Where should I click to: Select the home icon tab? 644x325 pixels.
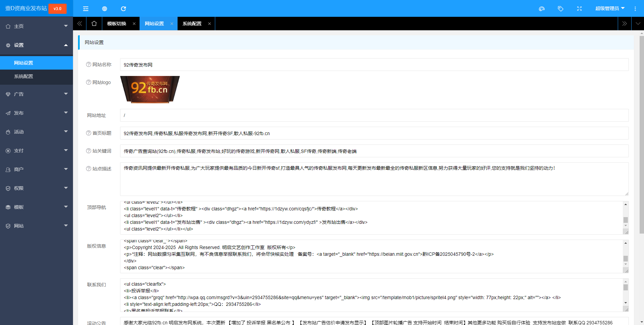94,23
